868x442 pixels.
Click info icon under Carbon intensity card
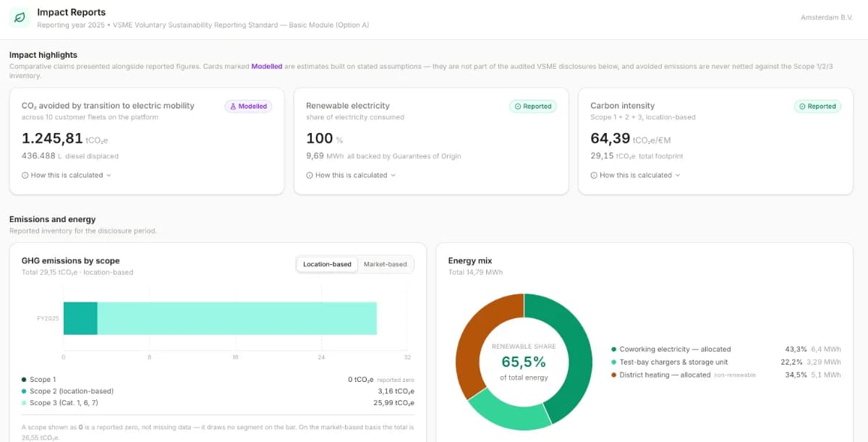point(594,175)
